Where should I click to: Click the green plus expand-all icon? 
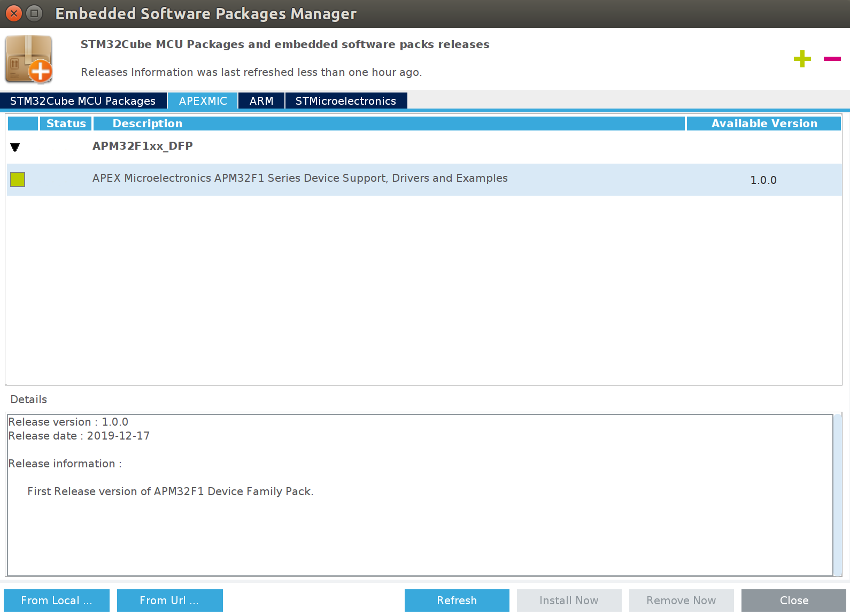802,59
